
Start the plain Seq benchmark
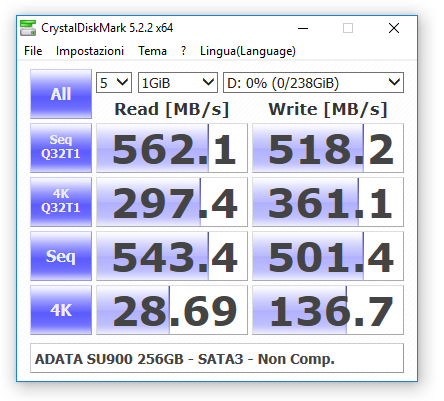click(x=61, y=256)
